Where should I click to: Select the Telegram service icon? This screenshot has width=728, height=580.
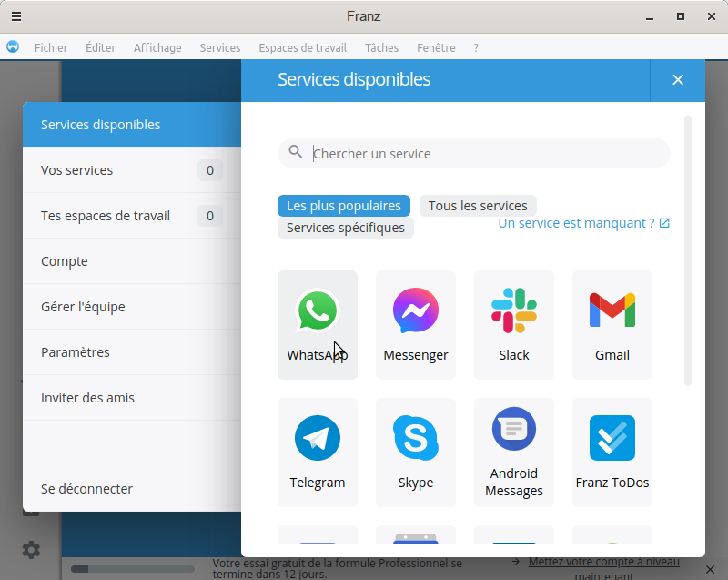tap(317, 452)
